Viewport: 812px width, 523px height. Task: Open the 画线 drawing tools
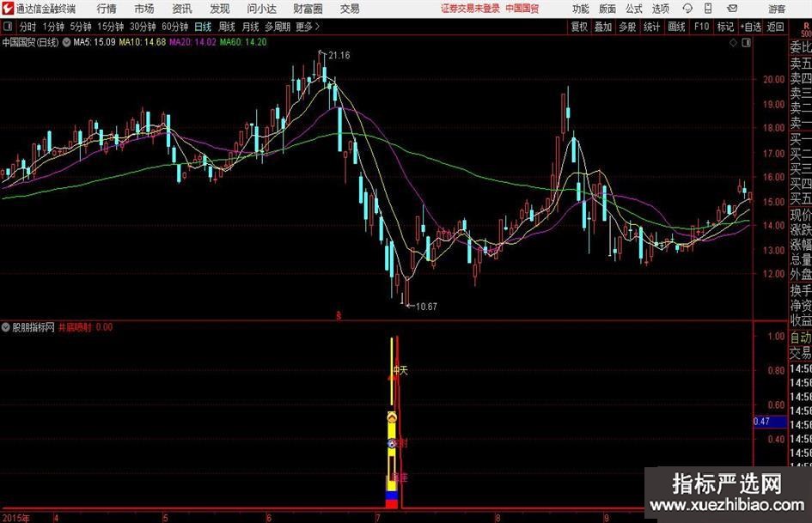click(676, 27)
